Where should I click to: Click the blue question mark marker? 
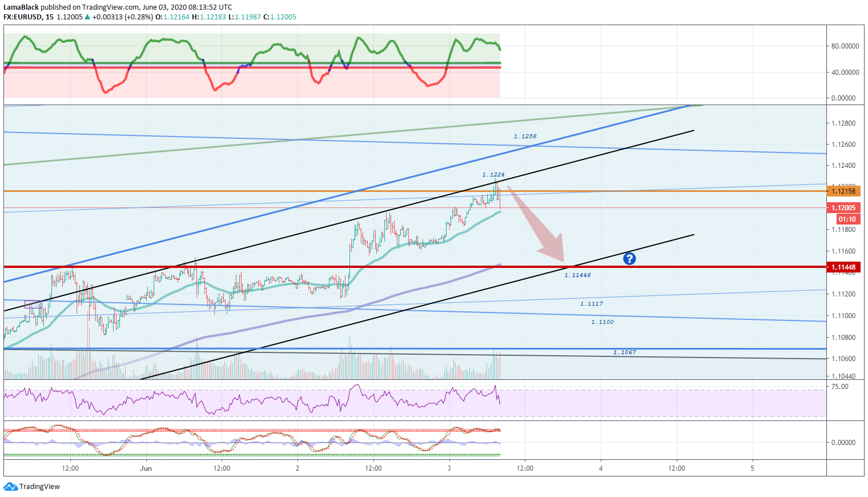pyautogui.click(x=629, y=259)
